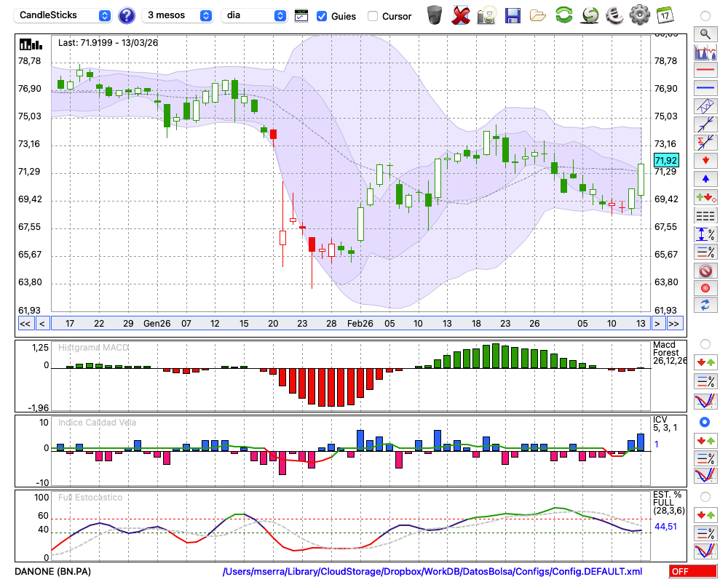
Task: Open the CandleSticks chart type dropdown
Action: pos(63,15)
